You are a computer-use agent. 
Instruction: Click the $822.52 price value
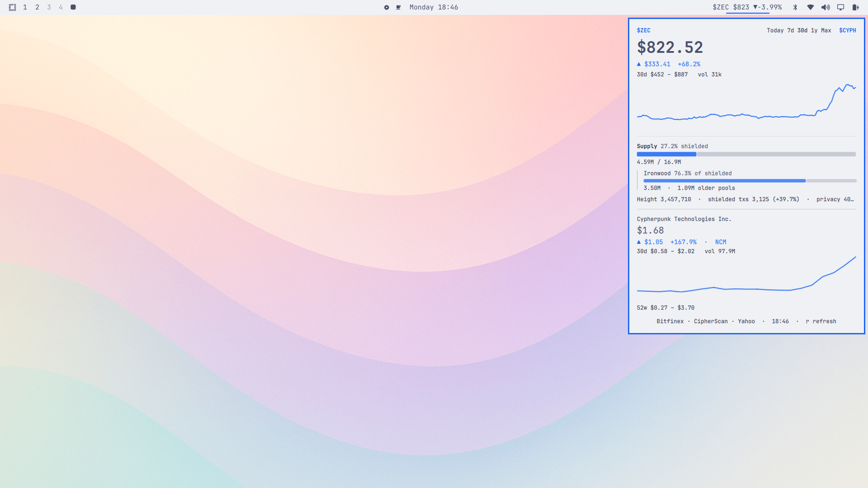click(x=670, y=47)
